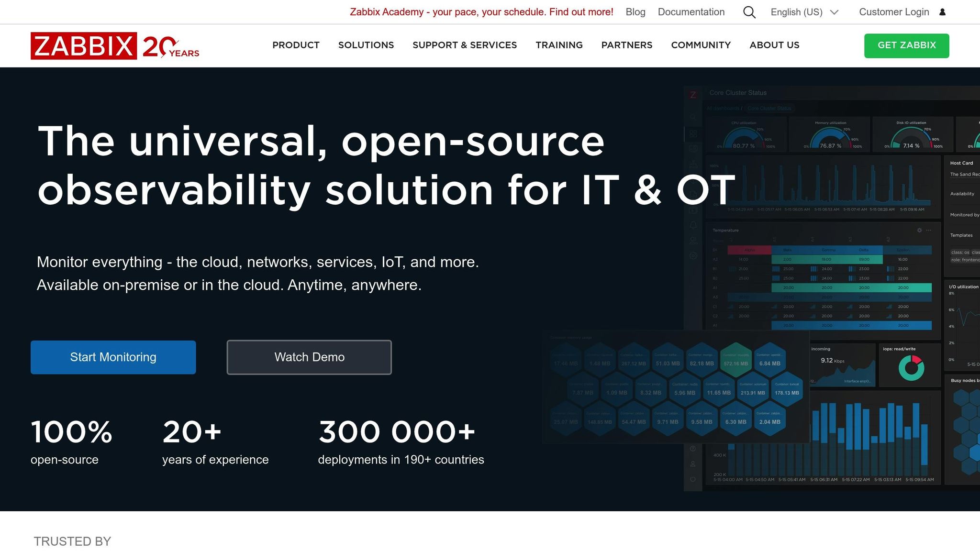The image size is (980, 551).
Task: Open the About Us menu
Action: (774, 45)
